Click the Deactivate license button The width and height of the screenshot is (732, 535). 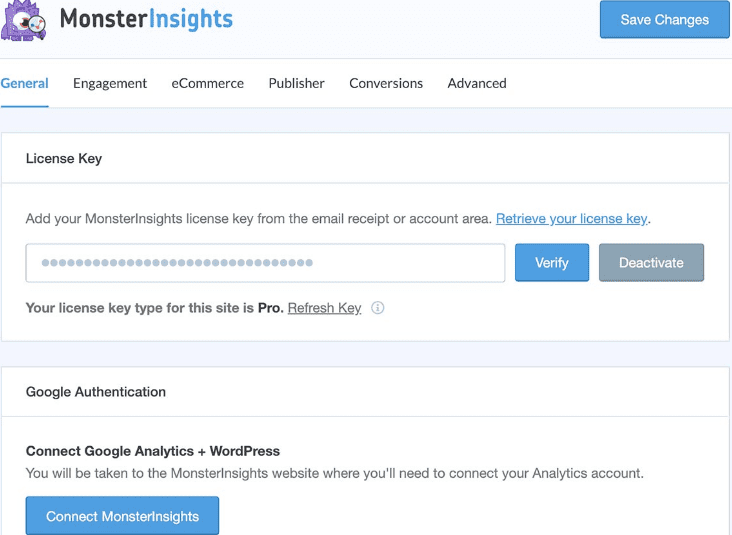click(651, 263)
